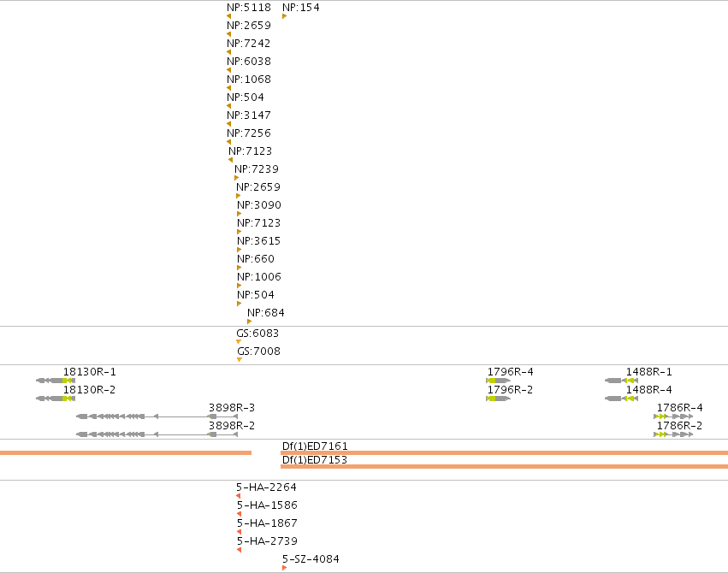The image size is (728, 573).
Task: Select the arrow marker under NP:1006
Action: coord(240,286)
